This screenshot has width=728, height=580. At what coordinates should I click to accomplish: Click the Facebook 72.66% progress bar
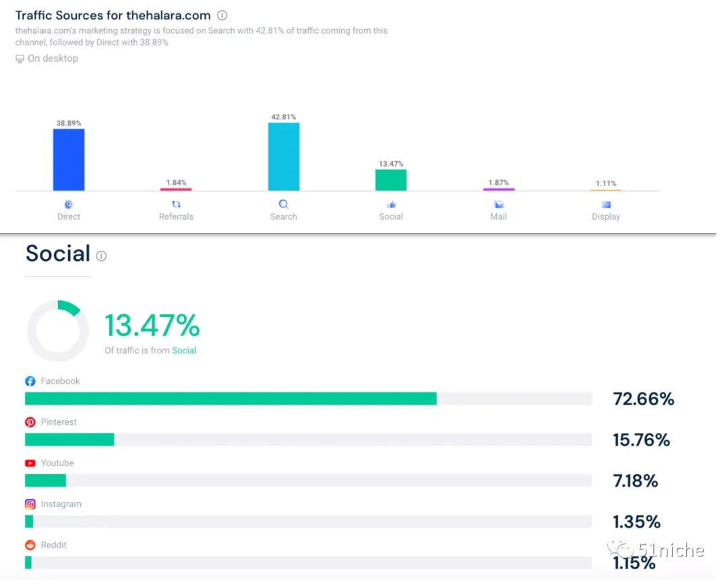(309, 399)
